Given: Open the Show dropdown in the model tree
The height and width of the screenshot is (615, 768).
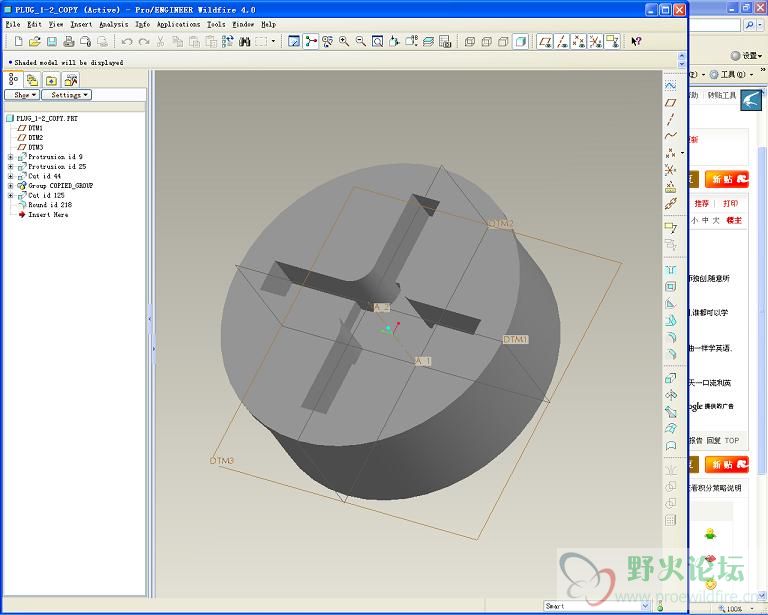Looking at the screenshot, I should click(x=22, y=95).
